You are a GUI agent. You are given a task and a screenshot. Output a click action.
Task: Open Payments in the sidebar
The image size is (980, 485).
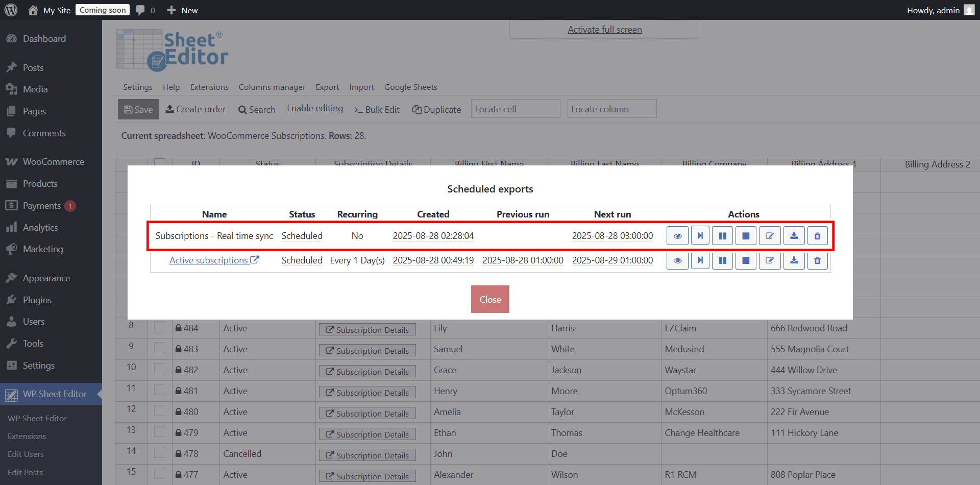pos(51,206)
